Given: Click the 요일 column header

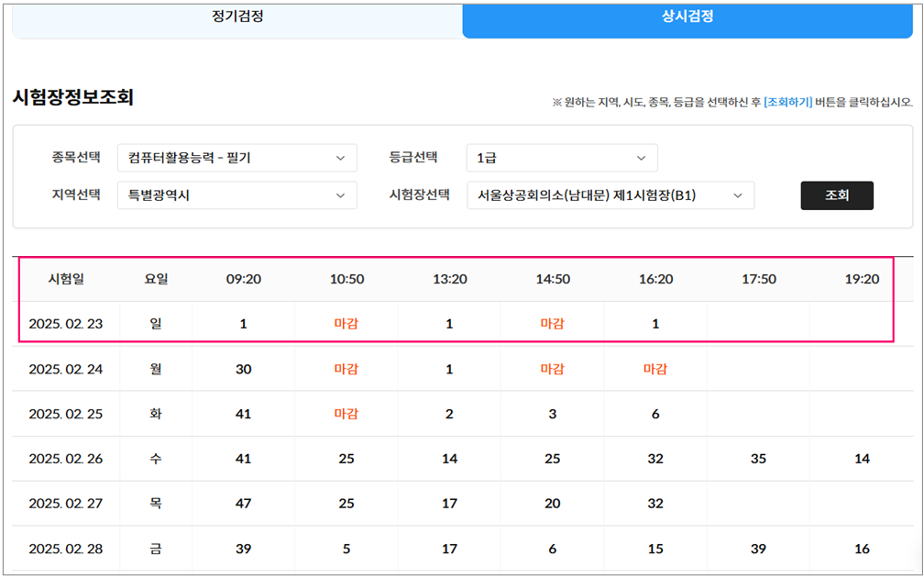Looking at the screenshot, I should point(156,279).
